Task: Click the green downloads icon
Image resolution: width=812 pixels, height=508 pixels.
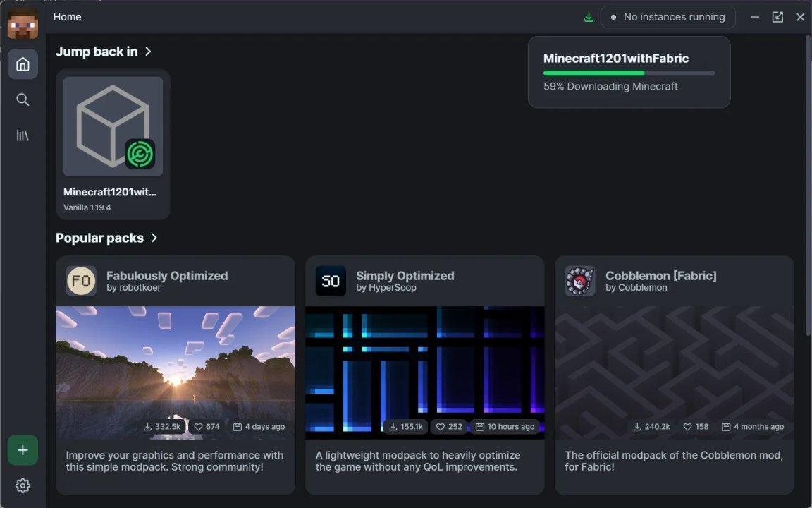Action: pos(589,17)
